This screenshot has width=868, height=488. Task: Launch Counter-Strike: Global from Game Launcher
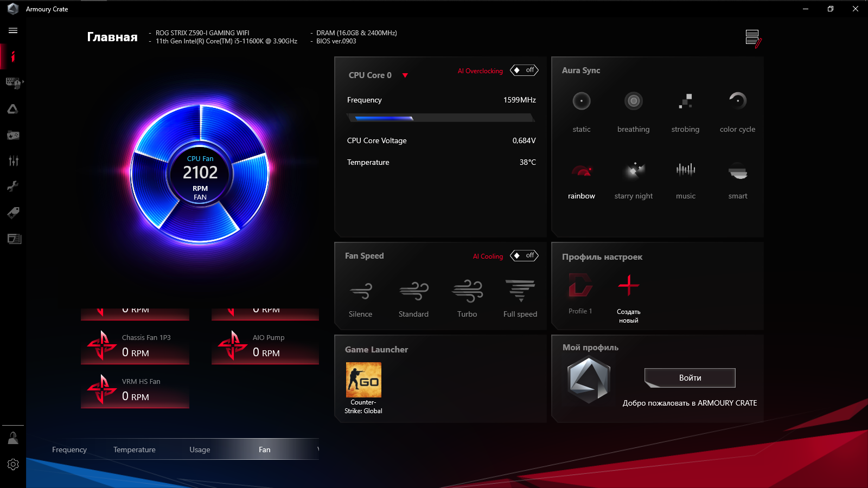pyautogui.click(x=363, y=379)
